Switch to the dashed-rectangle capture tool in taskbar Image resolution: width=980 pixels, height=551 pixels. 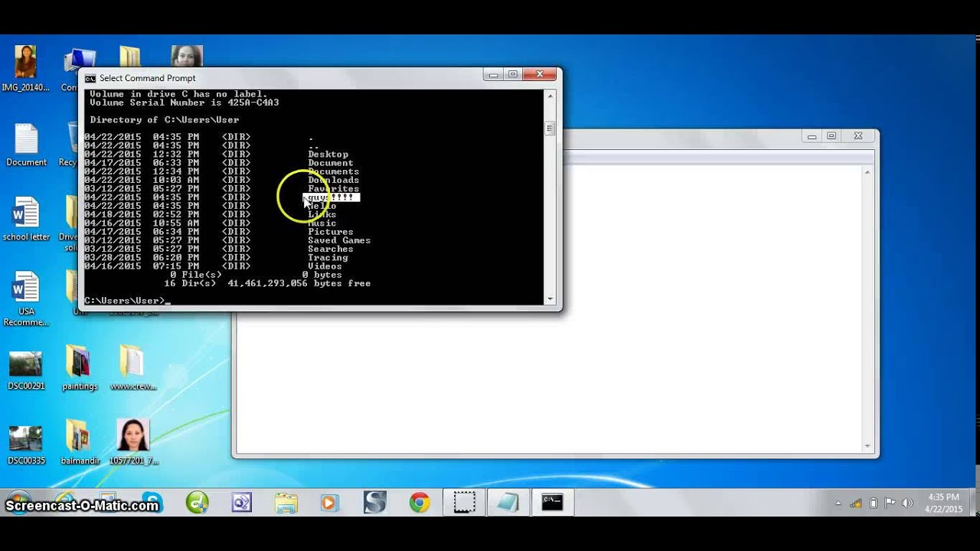464,503
